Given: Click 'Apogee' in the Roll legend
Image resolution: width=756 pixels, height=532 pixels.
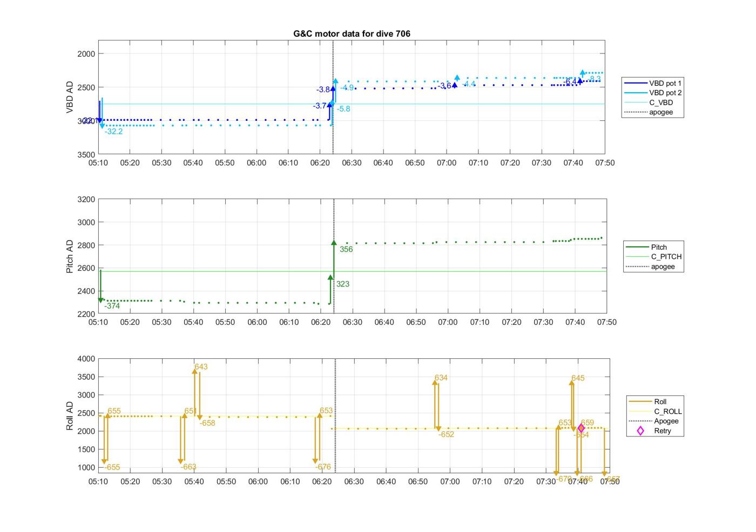Looking at the screenshot, I should pos(666,421).
